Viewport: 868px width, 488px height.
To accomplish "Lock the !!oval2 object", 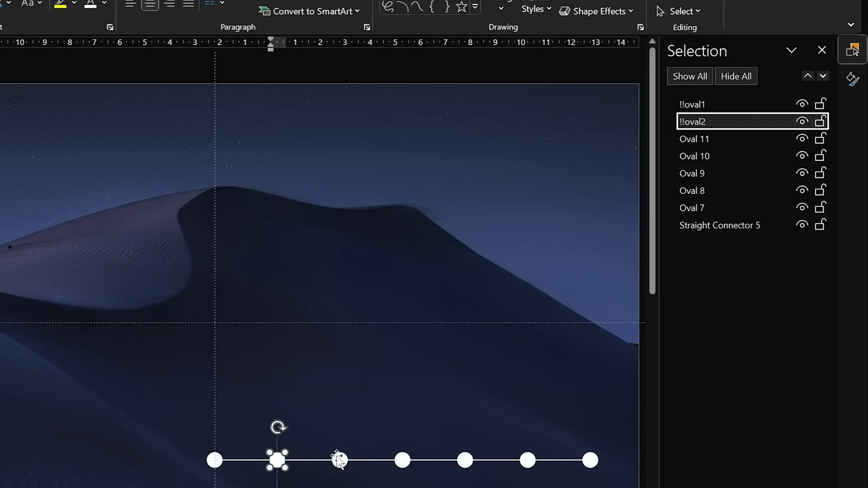I will [x=821, y=121].
